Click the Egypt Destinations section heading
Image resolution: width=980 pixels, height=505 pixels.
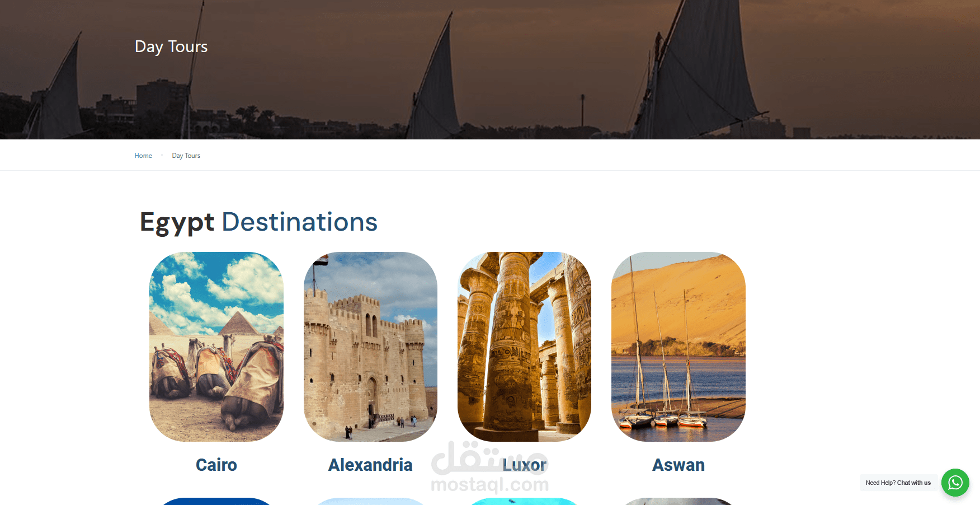[x=258, y=222]
